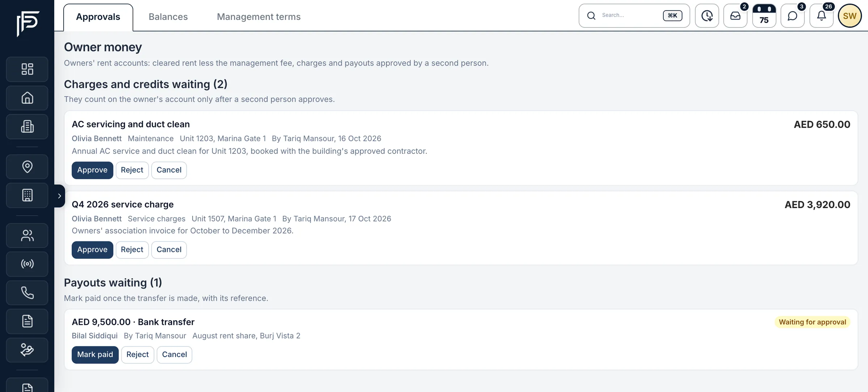Click the Service charges category label
Screen dimensions: 868x392
tap(157, 219)
